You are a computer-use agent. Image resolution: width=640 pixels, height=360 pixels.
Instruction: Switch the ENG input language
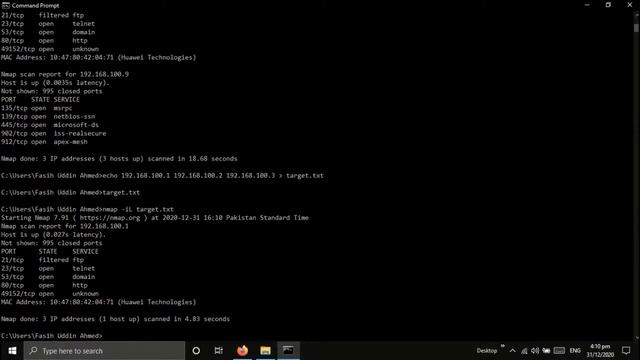[x=575, y=351]
